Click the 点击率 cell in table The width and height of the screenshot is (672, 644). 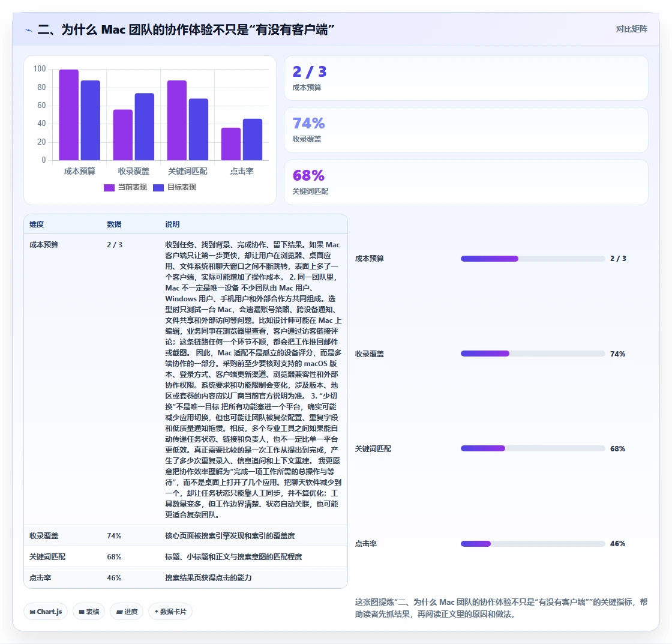(x=40, y=577)
